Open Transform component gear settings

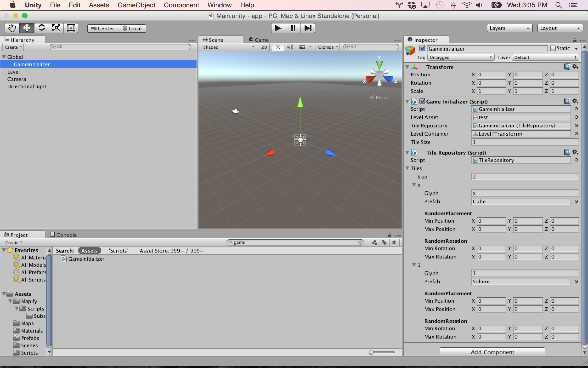575,67
